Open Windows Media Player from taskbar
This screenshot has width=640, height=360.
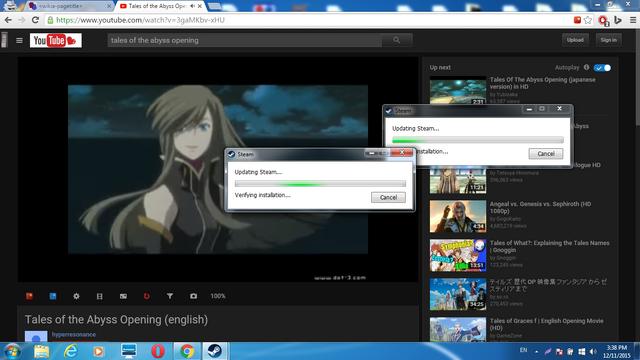98,351
